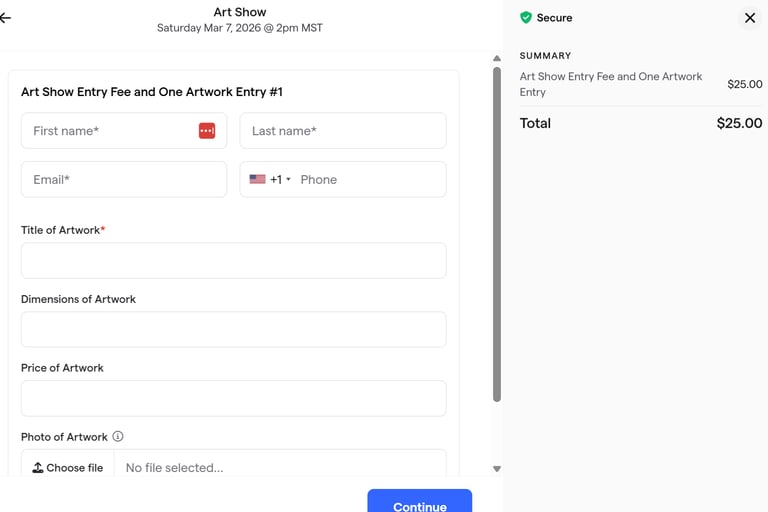Click the scrollbar up arrow
Viewport: 768px width, 512px height.
pyautogui.click(x=497, y=59)
